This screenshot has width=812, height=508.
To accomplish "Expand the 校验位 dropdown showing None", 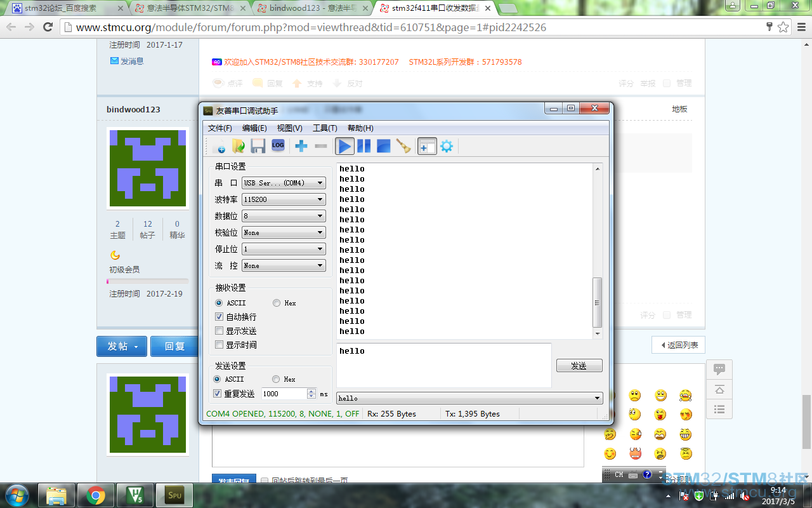I will coord(284,232).
